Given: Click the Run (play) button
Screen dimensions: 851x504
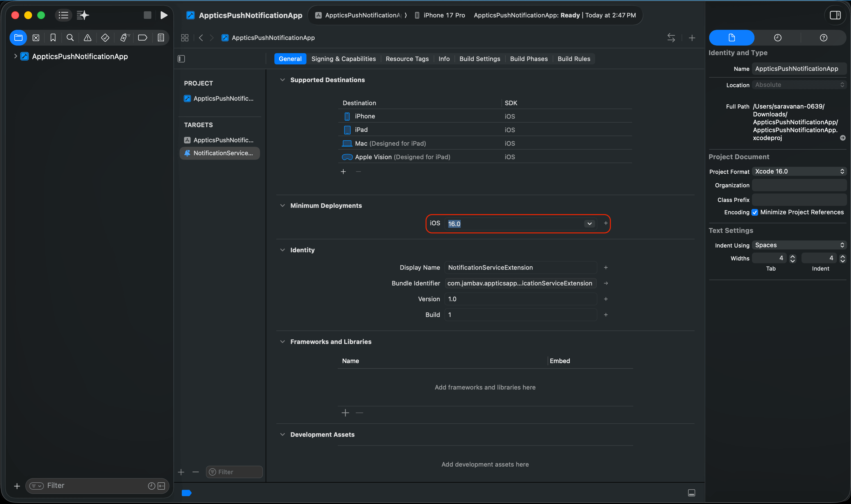Looking at the screenshot, I should click(x=164, y=15).
